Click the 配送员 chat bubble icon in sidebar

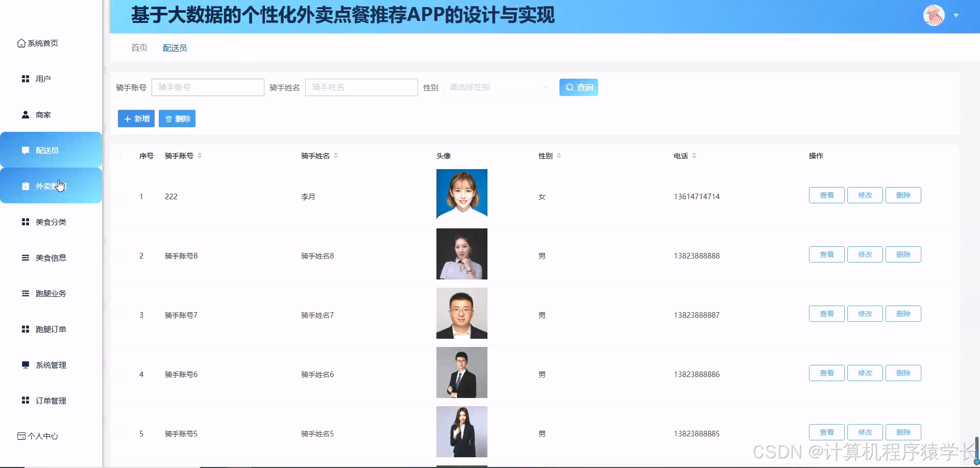[25, 150]
